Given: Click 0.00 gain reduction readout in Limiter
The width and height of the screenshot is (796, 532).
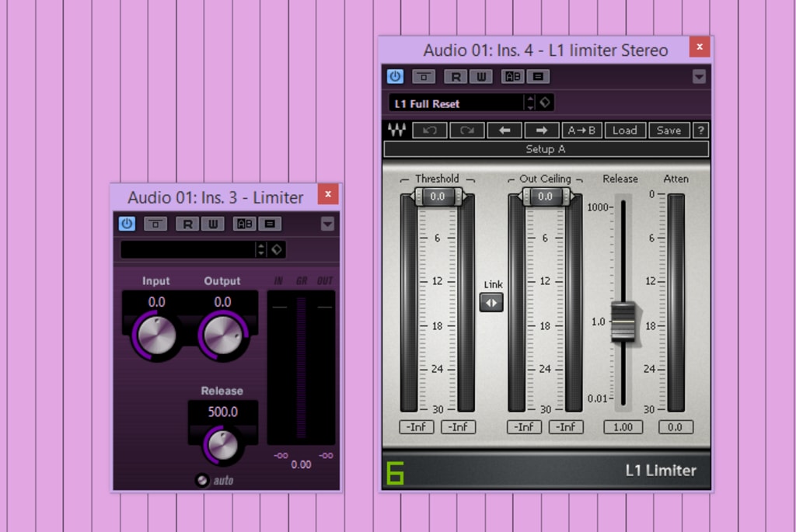Looking at the screenshot, I should (301, 464).
